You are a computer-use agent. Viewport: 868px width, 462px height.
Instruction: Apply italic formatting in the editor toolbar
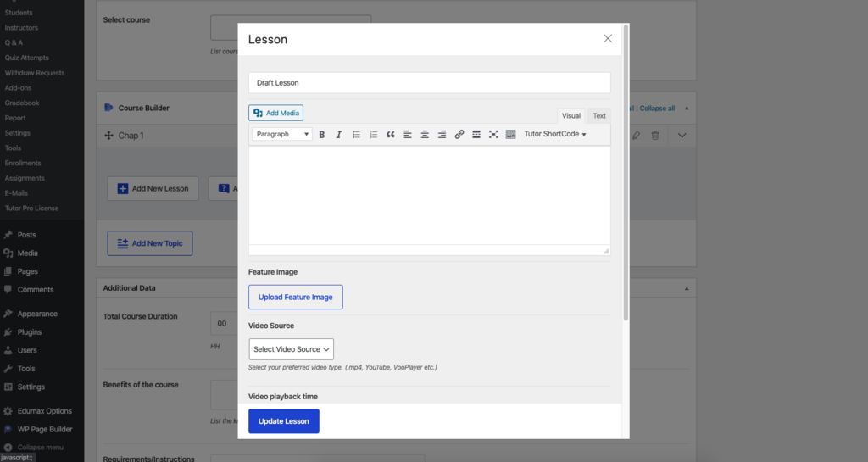click(x=339, y=135)
